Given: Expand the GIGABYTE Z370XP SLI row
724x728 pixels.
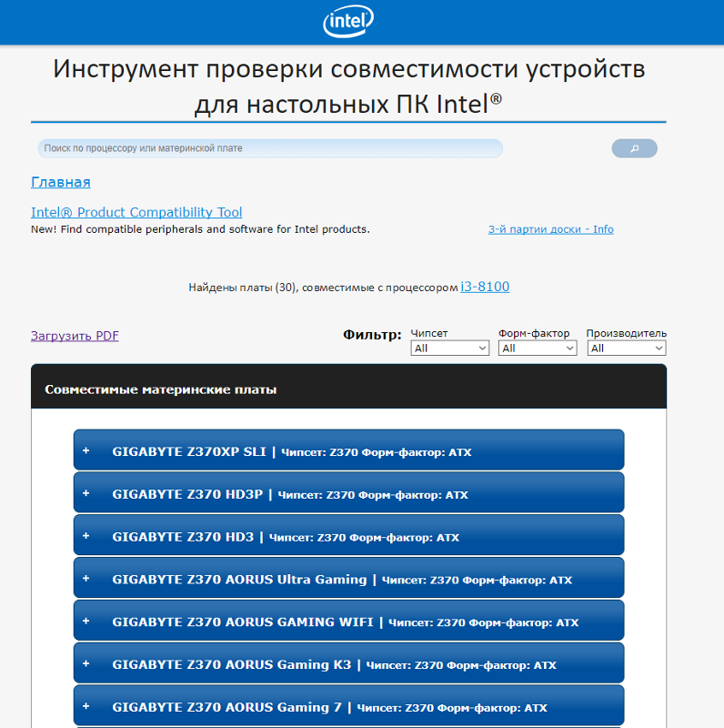Looking at the screenshot, I should (x=348, y=450).
